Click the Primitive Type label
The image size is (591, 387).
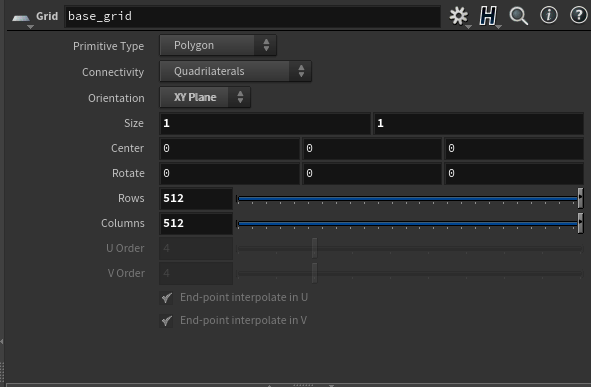109,46
